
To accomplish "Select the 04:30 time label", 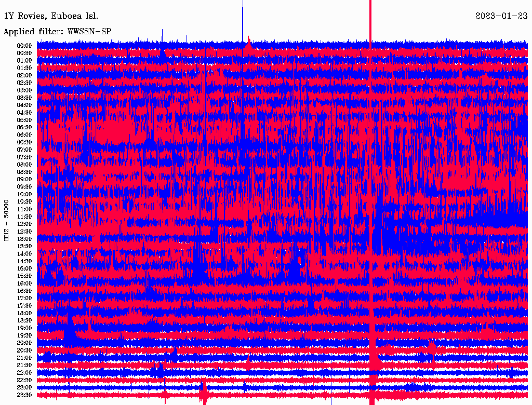I will coord(24,113).
